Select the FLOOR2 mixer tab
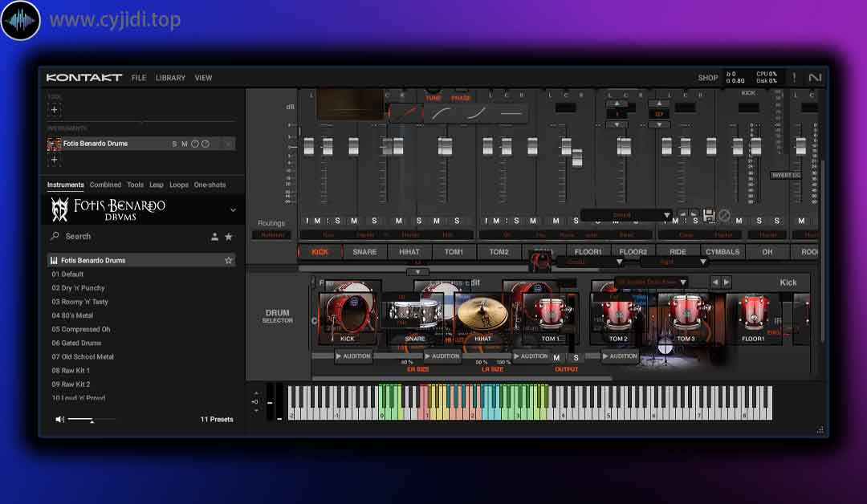 633,252
